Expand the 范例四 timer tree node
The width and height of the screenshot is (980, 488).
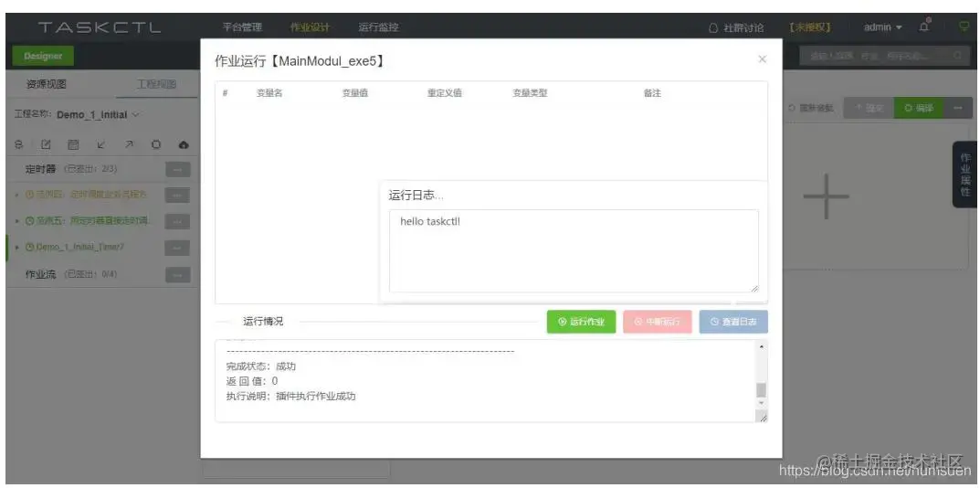(x=18, y=195)
